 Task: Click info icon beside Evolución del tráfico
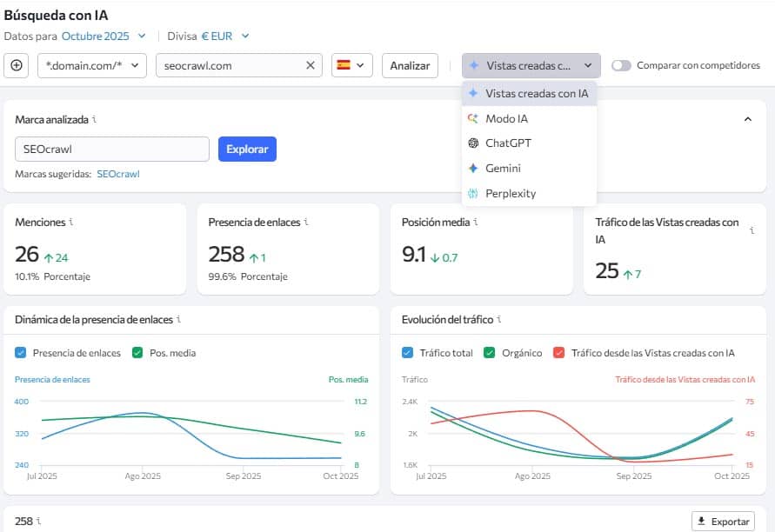499,320
